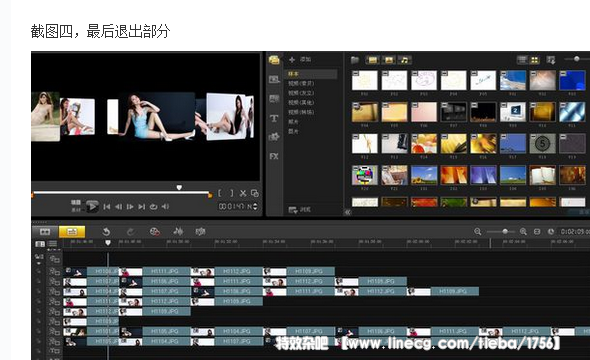
Task: Switch library to thumbnail grid view
Action: pyautogui.click(x=535, y=60)
